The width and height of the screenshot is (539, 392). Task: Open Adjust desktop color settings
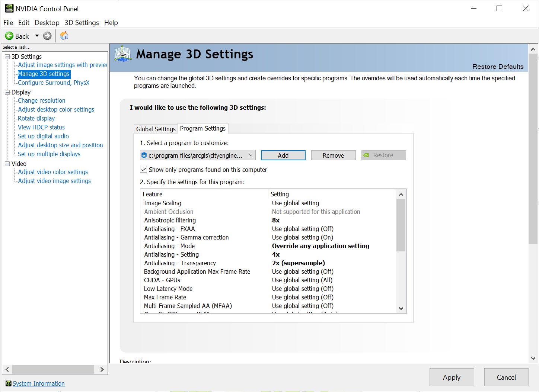click(56, 109)
